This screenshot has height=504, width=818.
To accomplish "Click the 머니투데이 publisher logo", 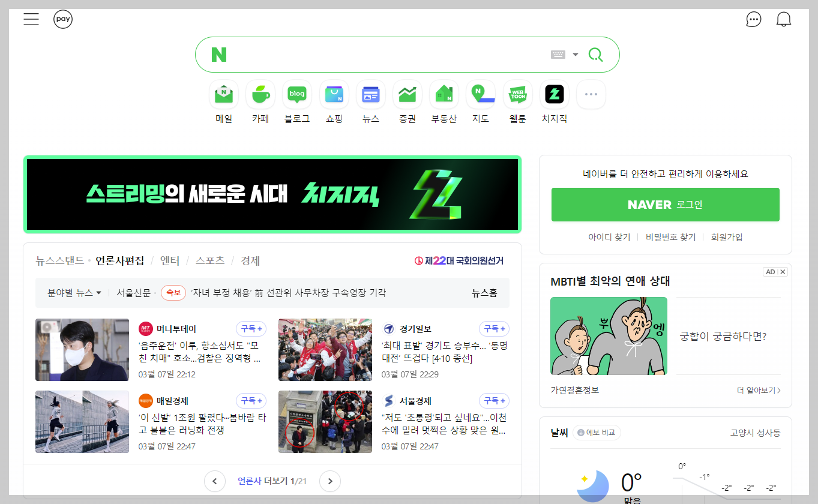I will [x=146, y=329].
